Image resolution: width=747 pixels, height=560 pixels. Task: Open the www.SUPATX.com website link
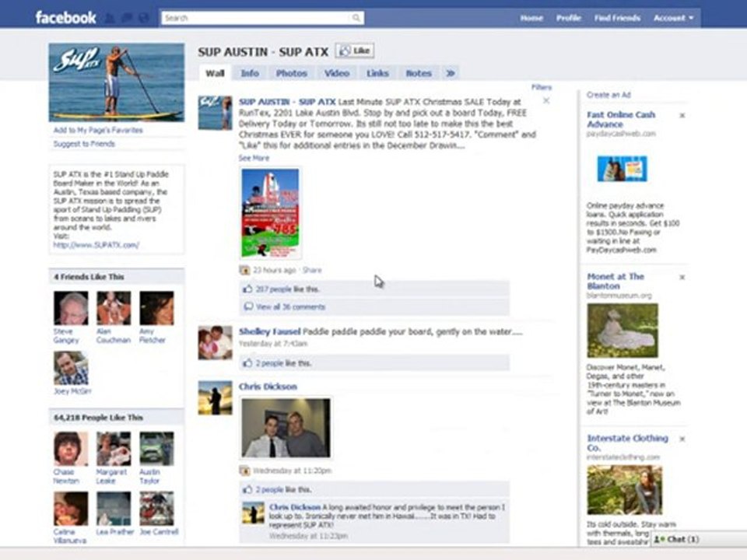(96, 245)
